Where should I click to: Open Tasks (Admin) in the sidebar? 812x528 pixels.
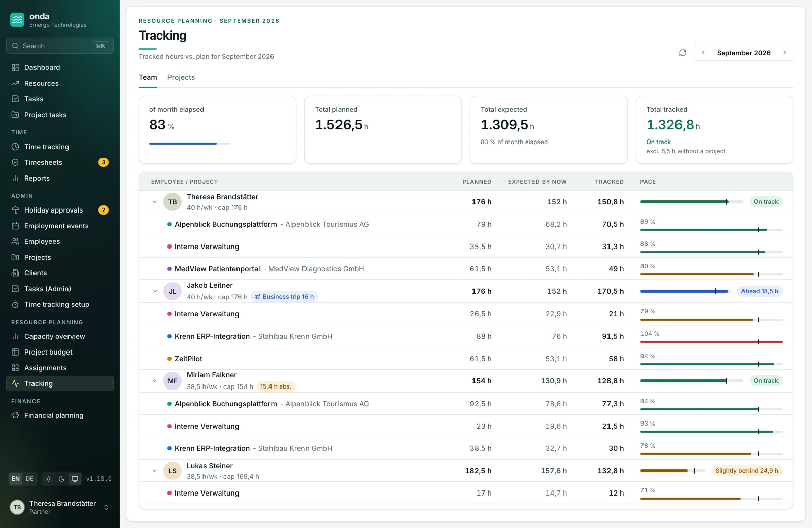[x=60, y=289]
